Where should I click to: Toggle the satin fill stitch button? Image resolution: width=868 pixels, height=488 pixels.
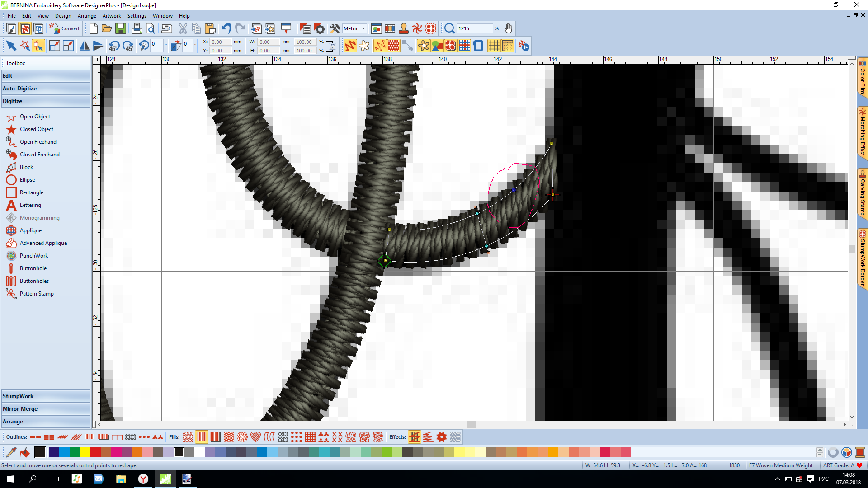point(202,437)
